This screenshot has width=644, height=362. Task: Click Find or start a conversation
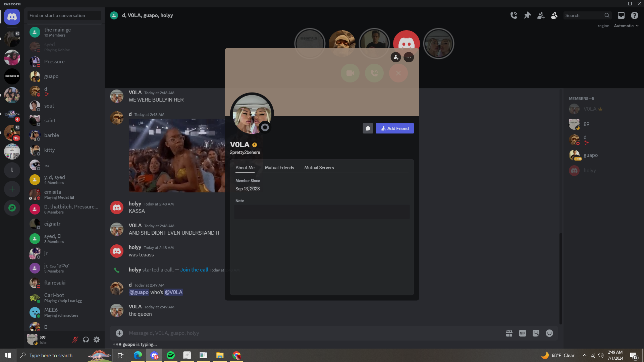pyautogui.click(x=64, y=15)
